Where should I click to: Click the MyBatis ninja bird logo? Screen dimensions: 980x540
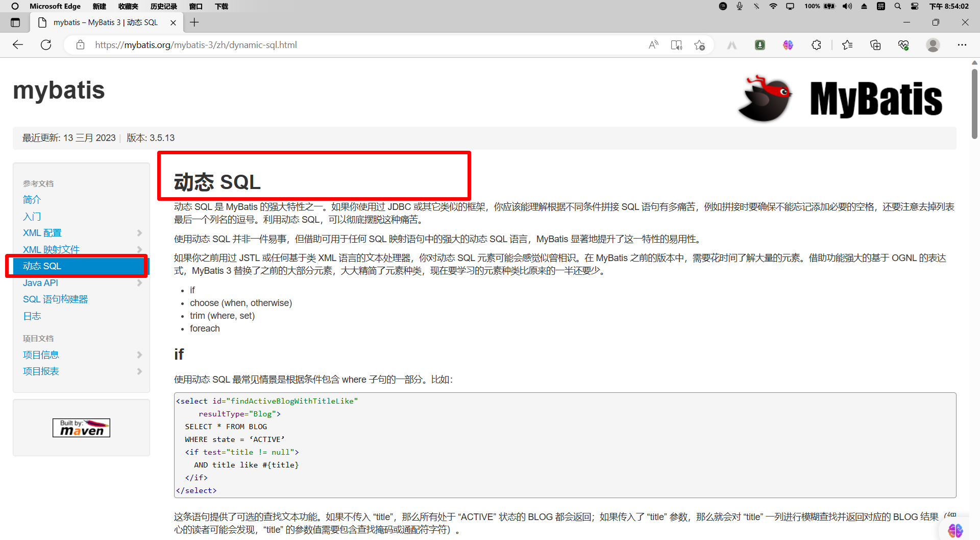click(x=765, y=99)
